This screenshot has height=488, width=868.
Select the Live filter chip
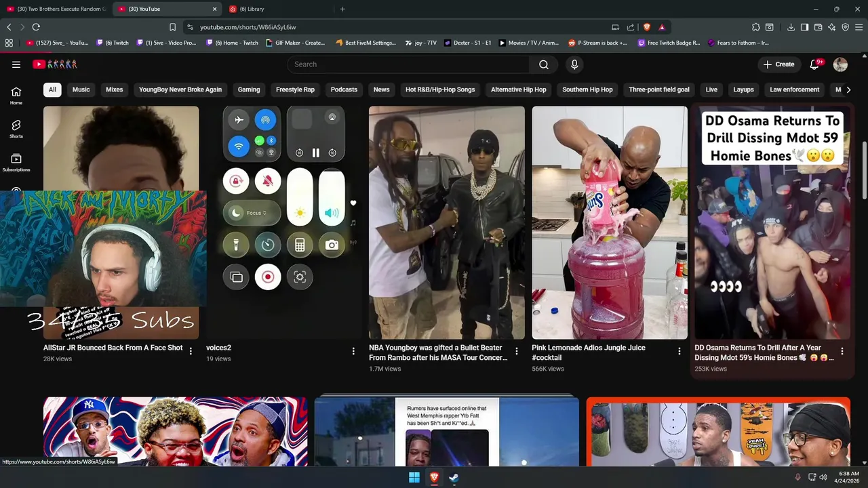click(x=711, y=89)
